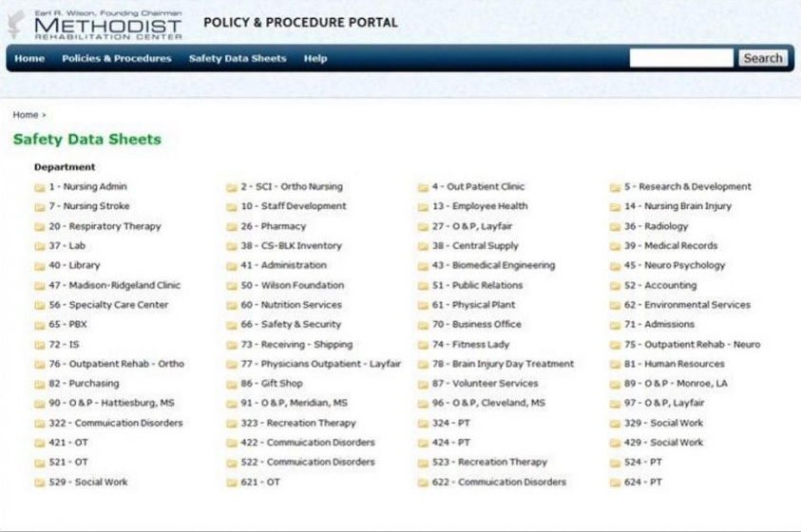This screenshot has width=801, height=532.
Task: Open 38 - CS-BLK Inventory link
Action: click(x=291, y=246)
